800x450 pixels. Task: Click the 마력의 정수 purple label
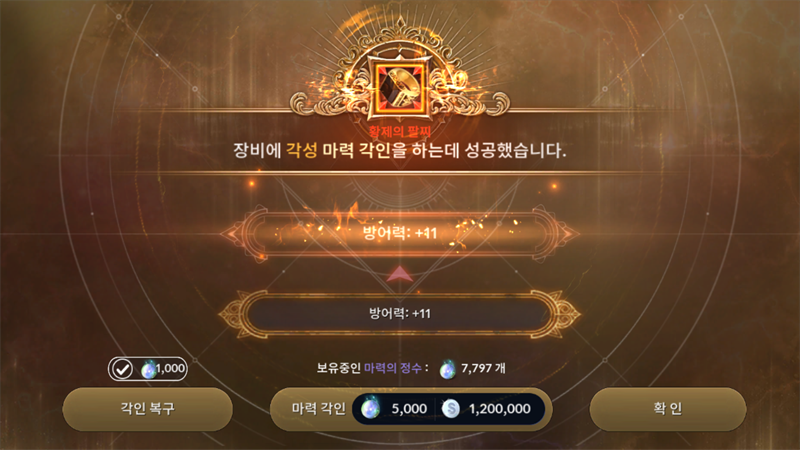393,368
